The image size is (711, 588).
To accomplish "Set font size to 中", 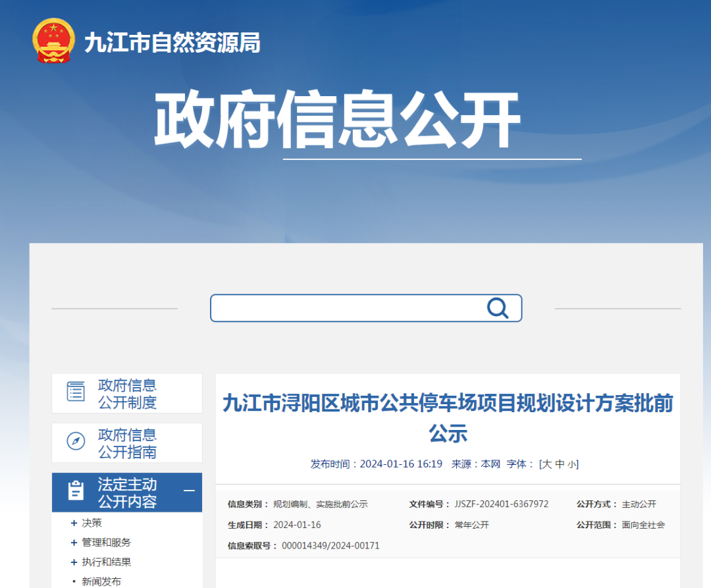I will (560, 464).
